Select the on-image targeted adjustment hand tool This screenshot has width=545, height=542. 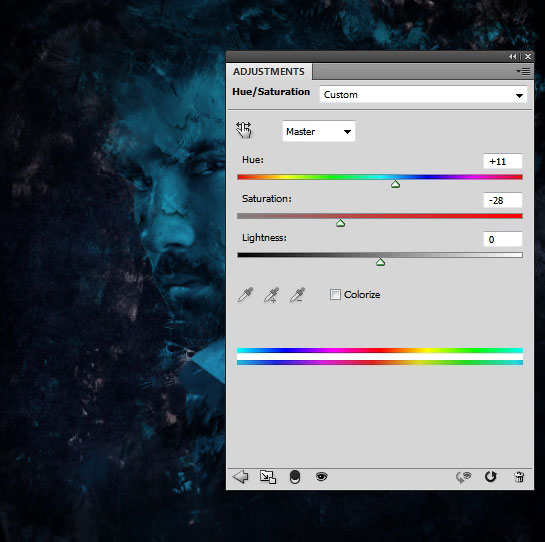point(244,130)
